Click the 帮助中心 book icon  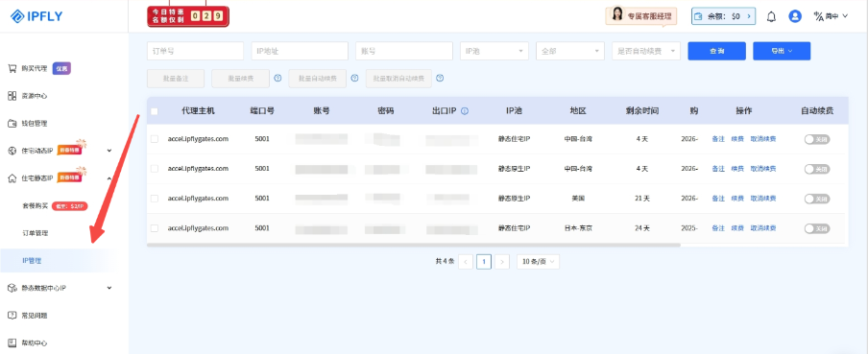pyautogui.click(x=12, y=342)
